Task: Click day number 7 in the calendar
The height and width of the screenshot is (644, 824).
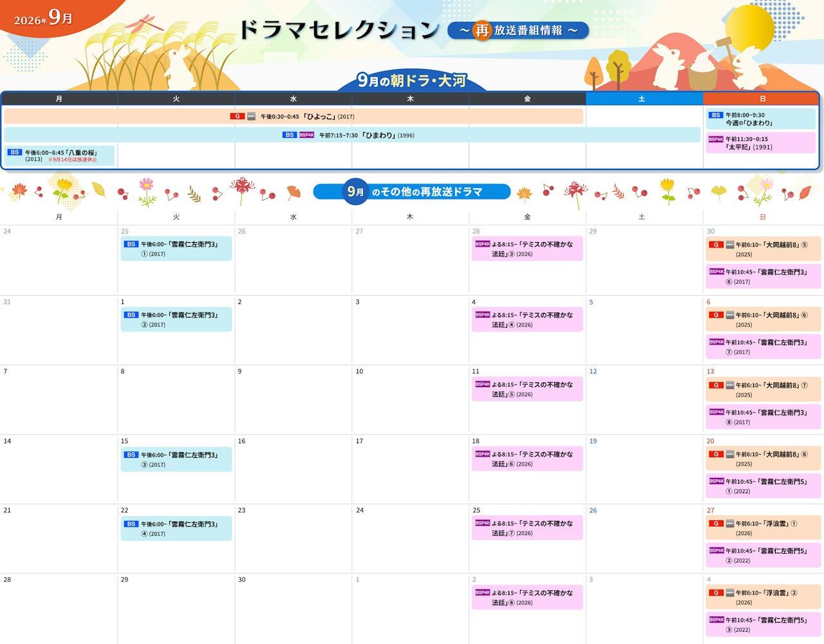Action: [x=6, y=372]
